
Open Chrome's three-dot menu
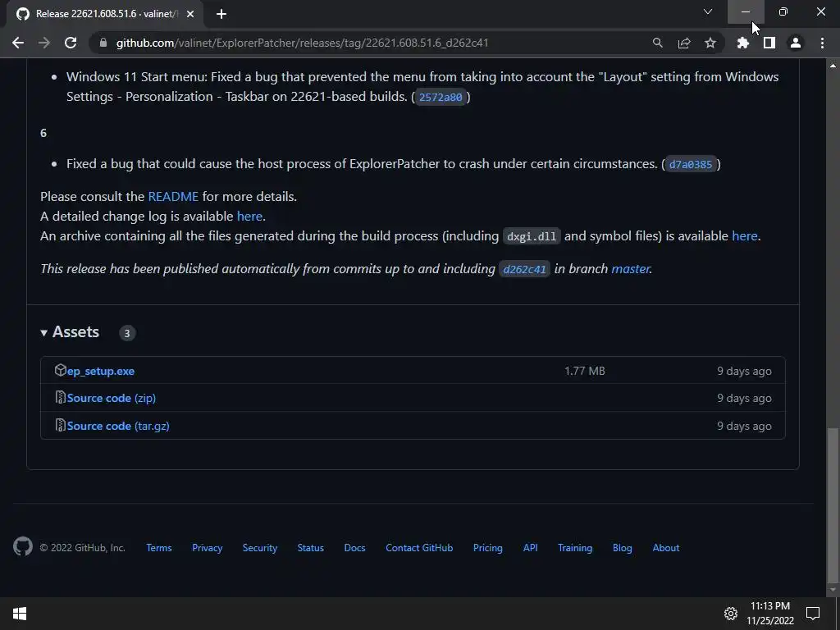tap(822, 43)
